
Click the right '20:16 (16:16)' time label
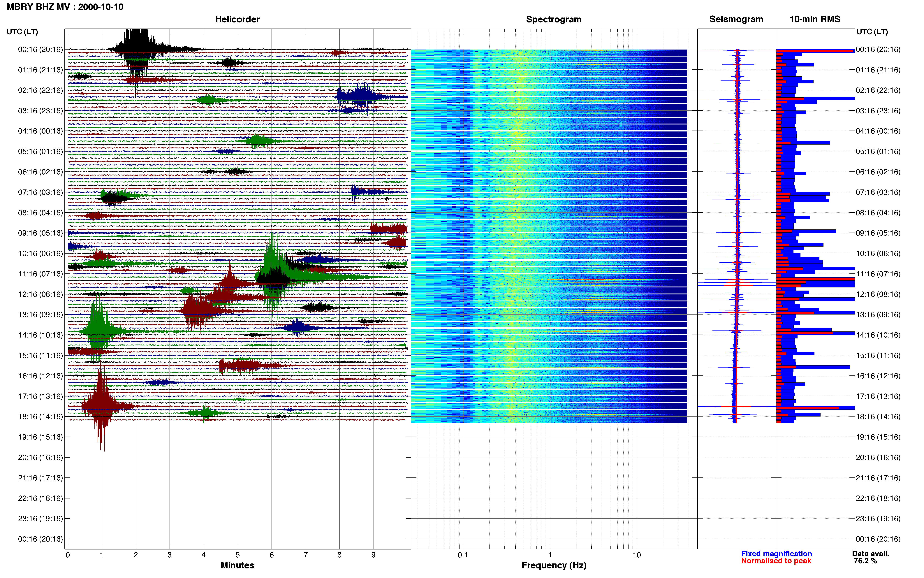tap(878, 458)
